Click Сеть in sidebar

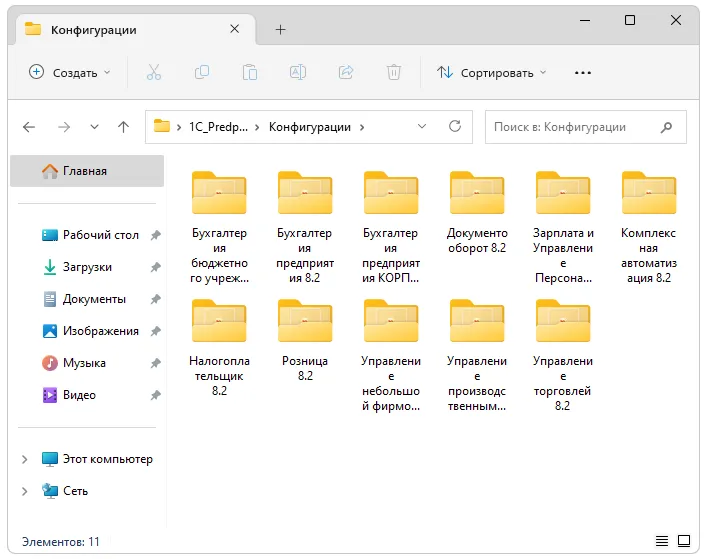pos(65,491)
